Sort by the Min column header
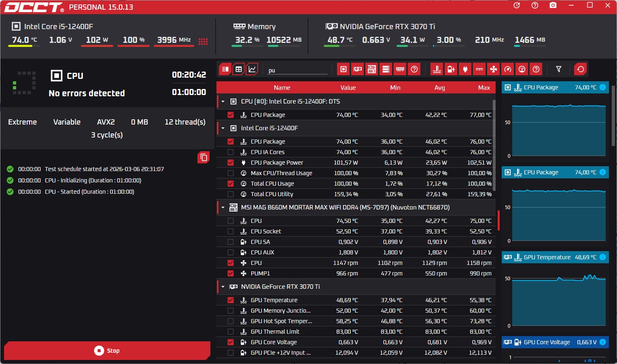 395,88
